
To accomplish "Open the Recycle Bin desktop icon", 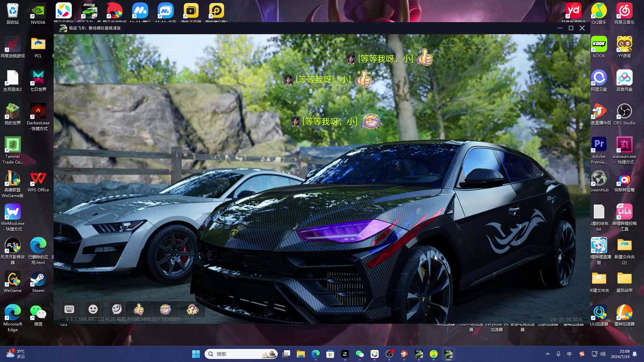I will (13, 14).
